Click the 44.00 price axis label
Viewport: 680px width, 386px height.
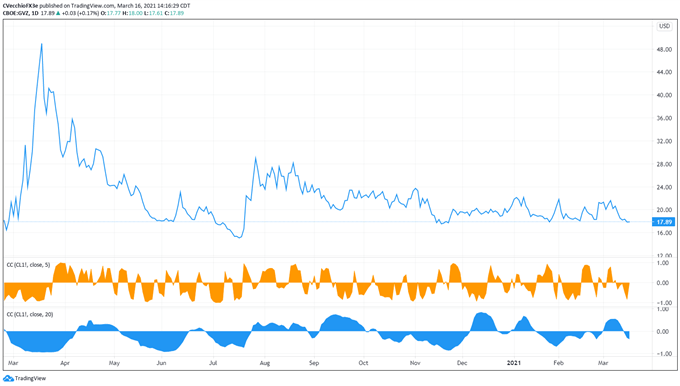[x=664, y=72]
